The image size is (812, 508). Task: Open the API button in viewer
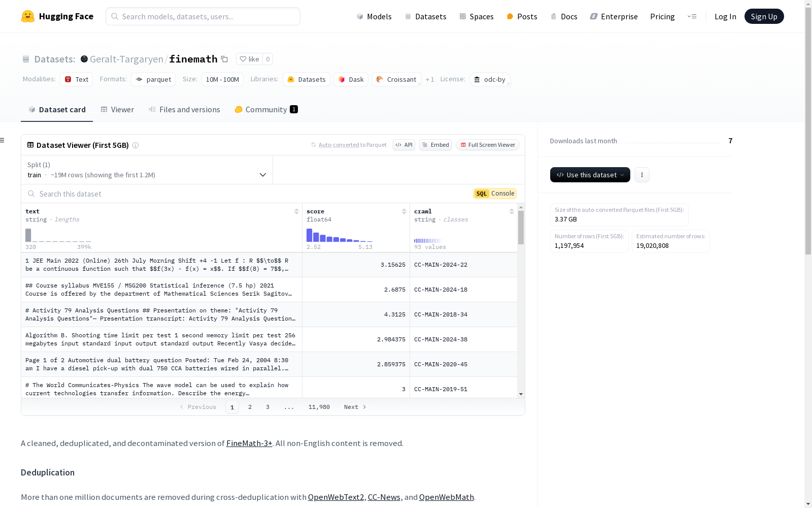(404, 145)
